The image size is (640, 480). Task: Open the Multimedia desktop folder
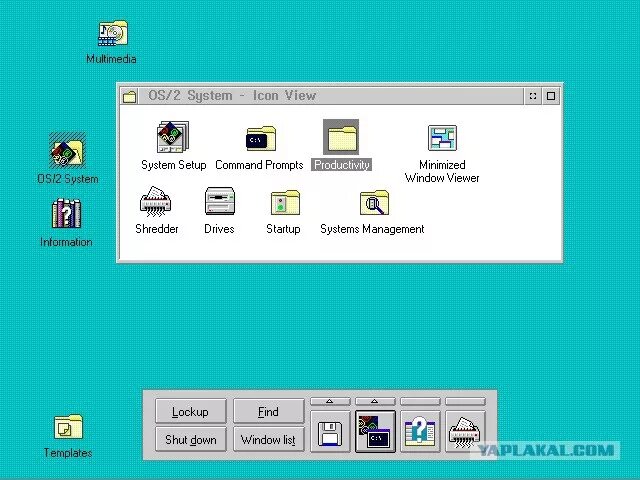(x=113, y=33)
